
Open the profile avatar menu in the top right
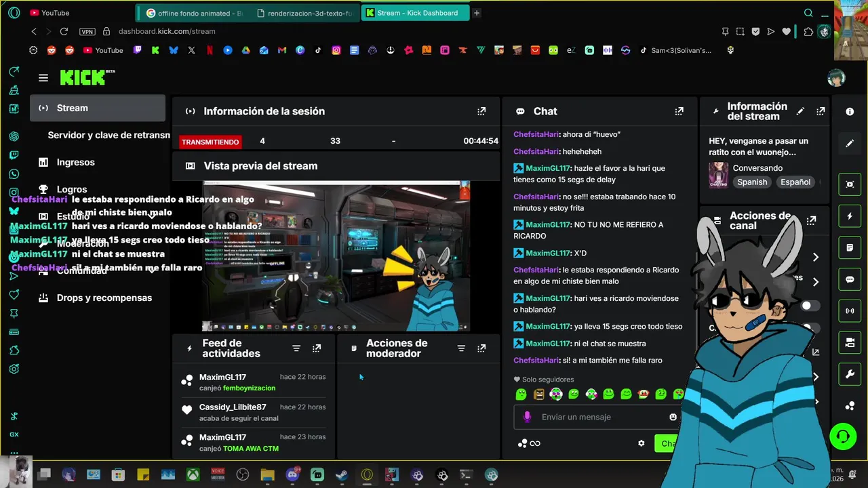coord(836,78)
